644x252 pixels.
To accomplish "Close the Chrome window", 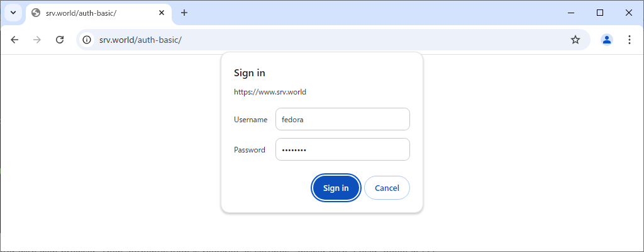I will click(x=628, y=13).
